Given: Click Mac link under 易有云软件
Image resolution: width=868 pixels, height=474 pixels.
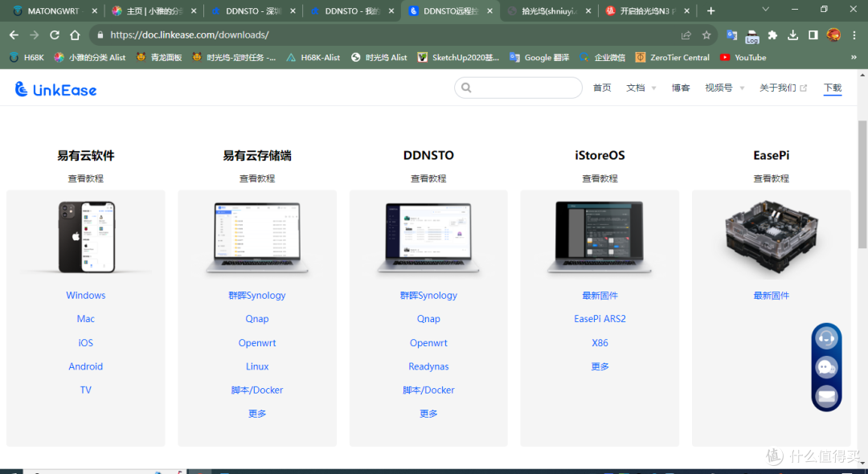Looking at the screenshot, I should click(x=86, y=319).
